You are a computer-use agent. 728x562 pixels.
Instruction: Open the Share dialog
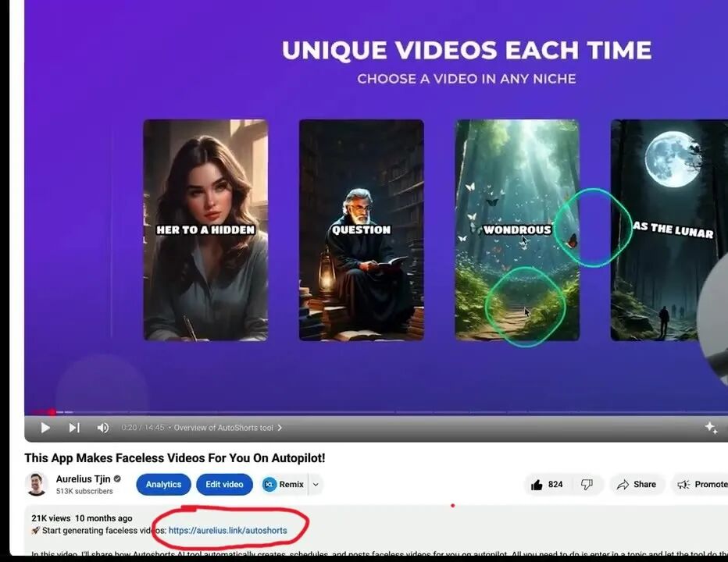[637, 485]
